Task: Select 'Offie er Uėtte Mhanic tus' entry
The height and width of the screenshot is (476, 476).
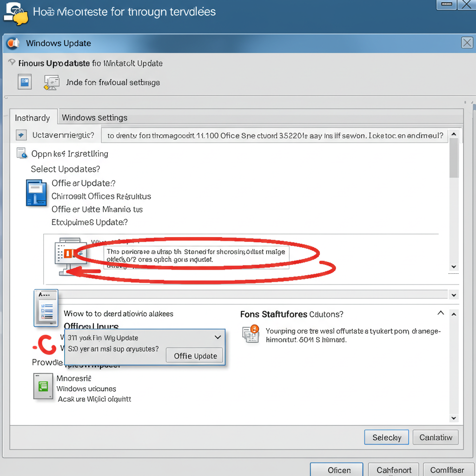Action: pos(97,210)
